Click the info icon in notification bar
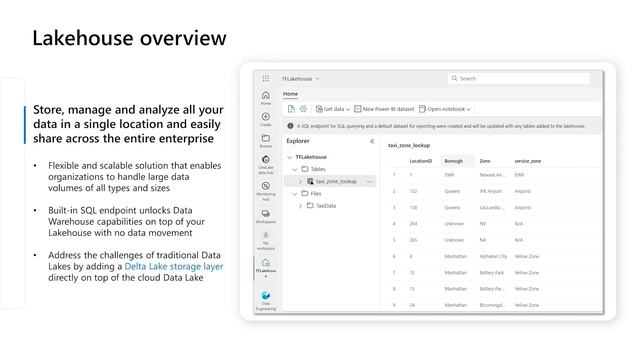 (290, 126)
